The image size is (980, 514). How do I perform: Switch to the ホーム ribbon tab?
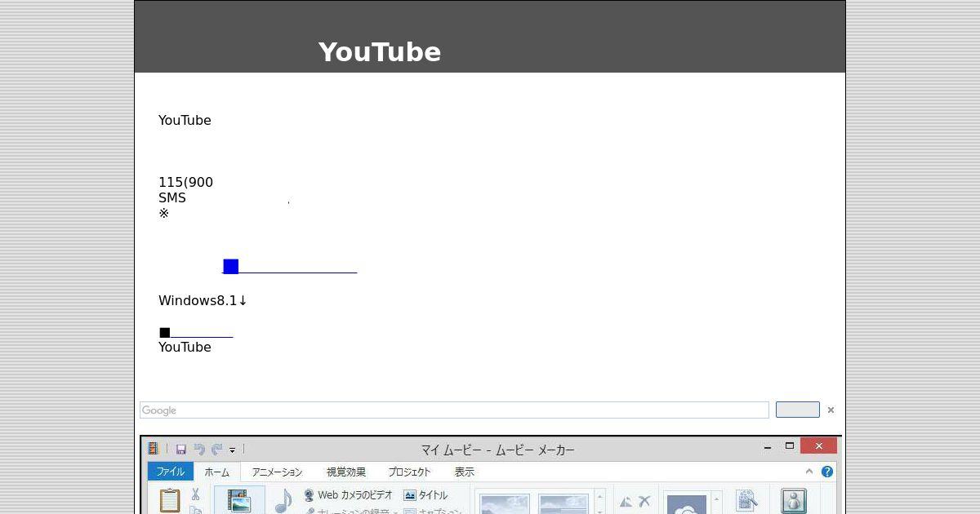point(217,472)
